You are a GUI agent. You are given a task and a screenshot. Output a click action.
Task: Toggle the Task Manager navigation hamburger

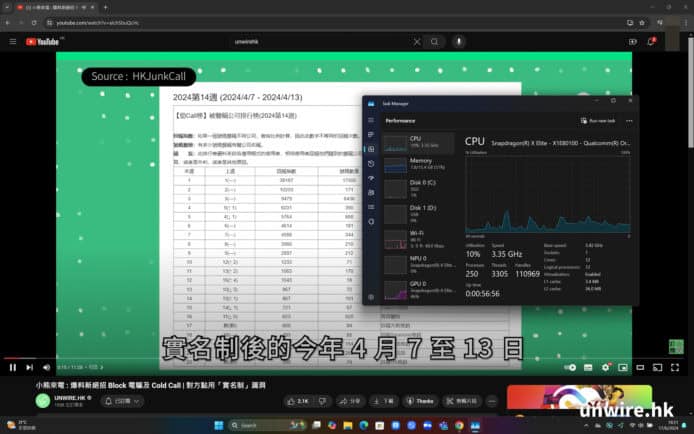click(x=370, y=119)
